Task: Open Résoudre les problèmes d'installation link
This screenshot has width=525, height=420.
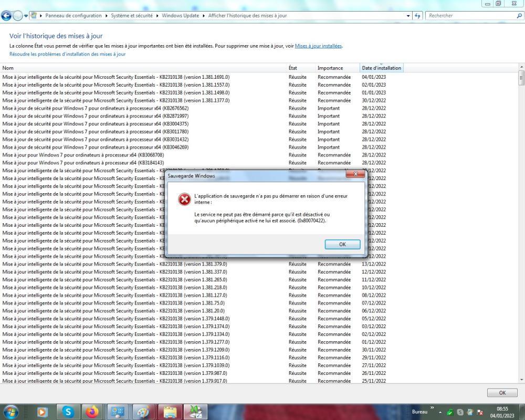Action: tap(67, 54)
